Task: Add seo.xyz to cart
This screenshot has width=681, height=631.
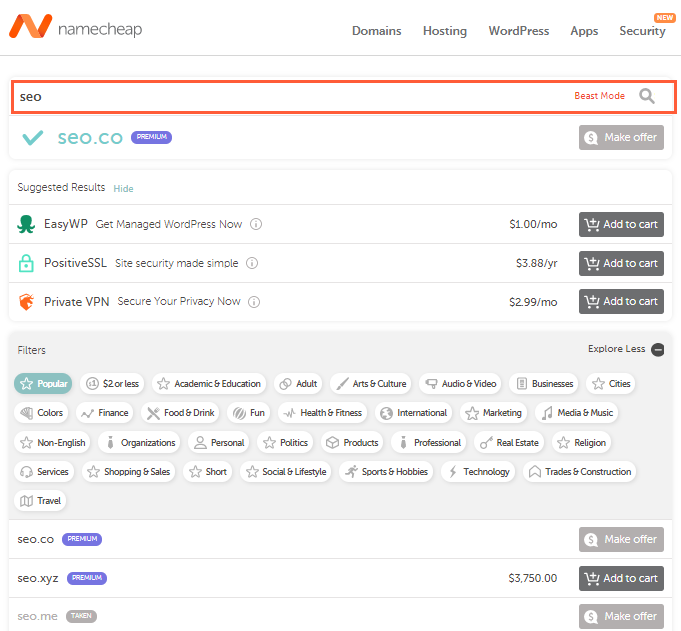Action: 621,578
